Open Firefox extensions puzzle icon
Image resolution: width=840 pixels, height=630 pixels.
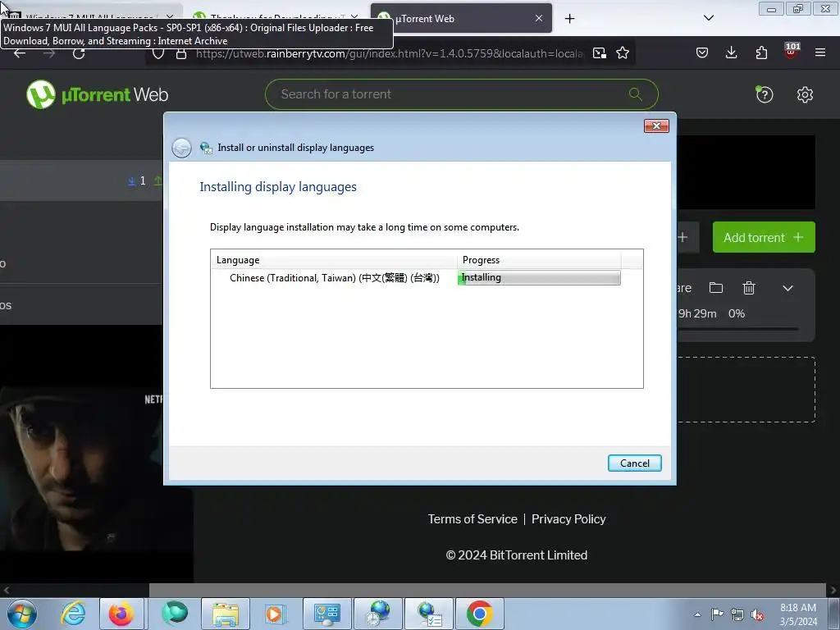tap(760, 52)
